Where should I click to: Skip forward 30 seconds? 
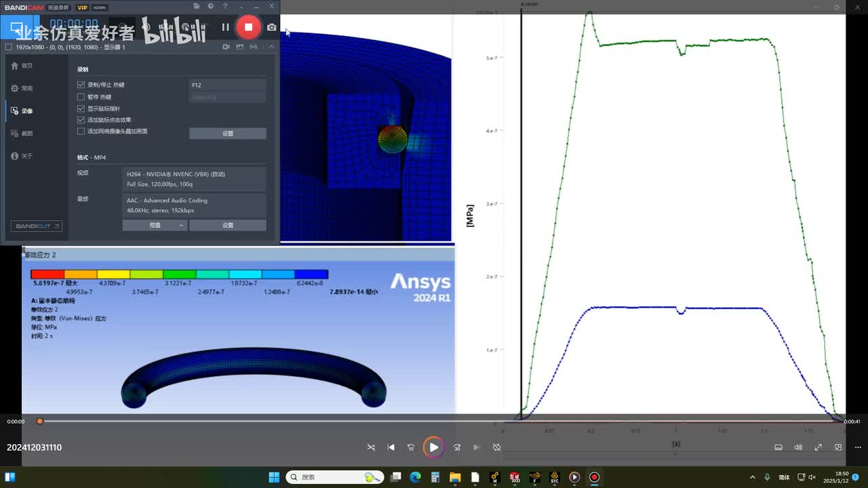[x=456, y=447]
